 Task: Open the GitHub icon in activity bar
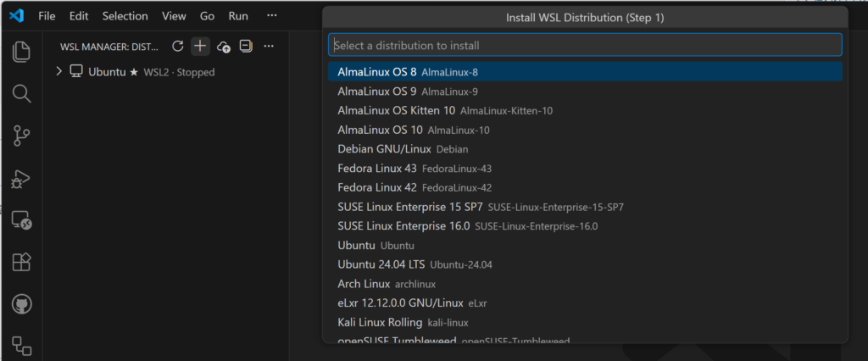point(21,304)
